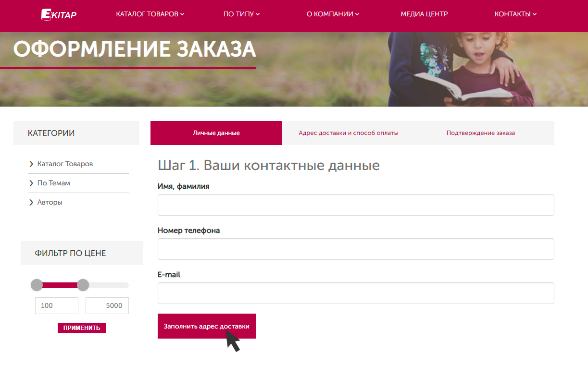Select the Личные данные tab

pyautogui.click(x=216, y=133)
